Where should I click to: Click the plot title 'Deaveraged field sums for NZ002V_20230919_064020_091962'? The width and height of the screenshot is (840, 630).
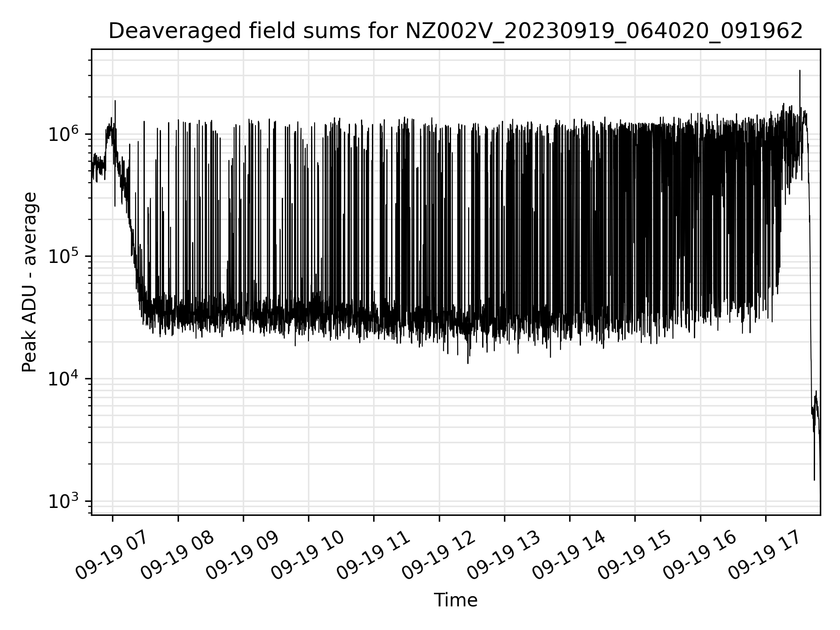(455, 31)
